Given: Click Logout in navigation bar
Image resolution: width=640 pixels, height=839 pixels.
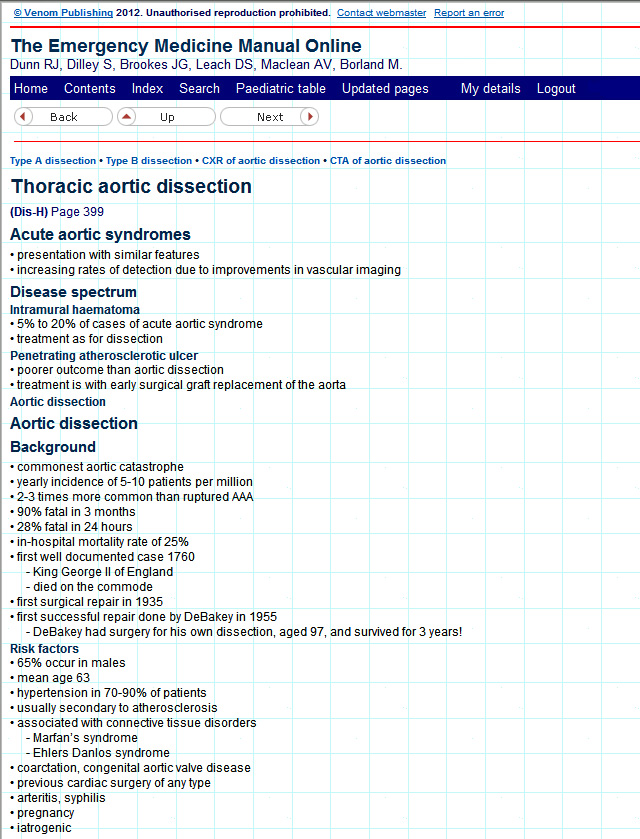Looking at the screenshot, I should point(556,88).
